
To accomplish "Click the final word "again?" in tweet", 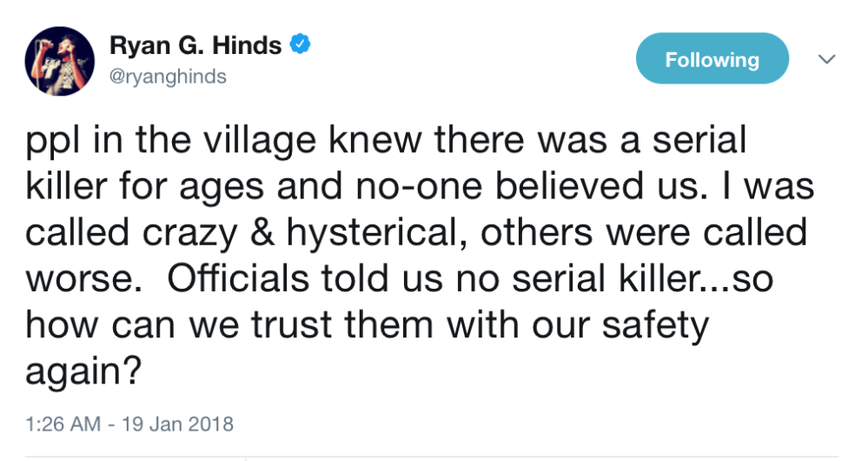I will tap(83, 371).
